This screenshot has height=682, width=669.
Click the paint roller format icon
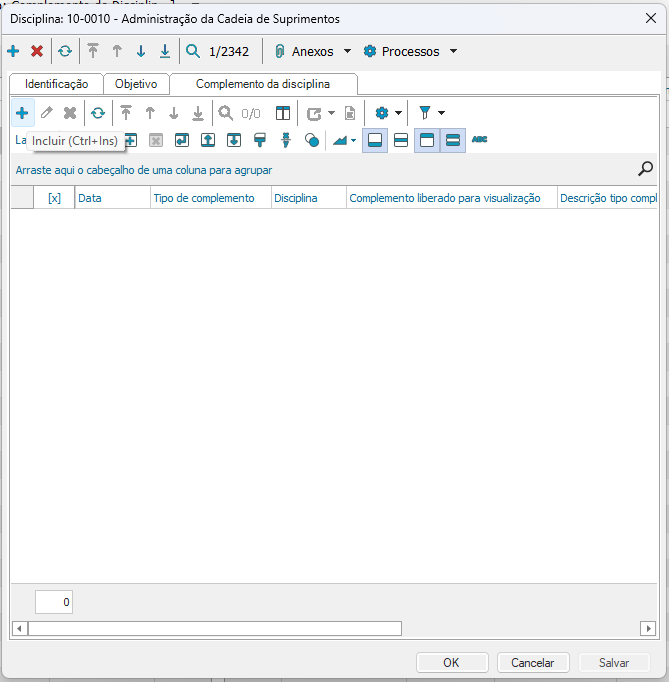260,140
